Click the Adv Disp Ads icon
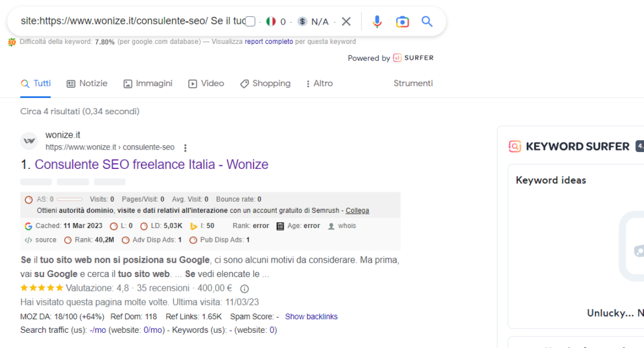This screenshot has height=348, width=644. [126, 240]
